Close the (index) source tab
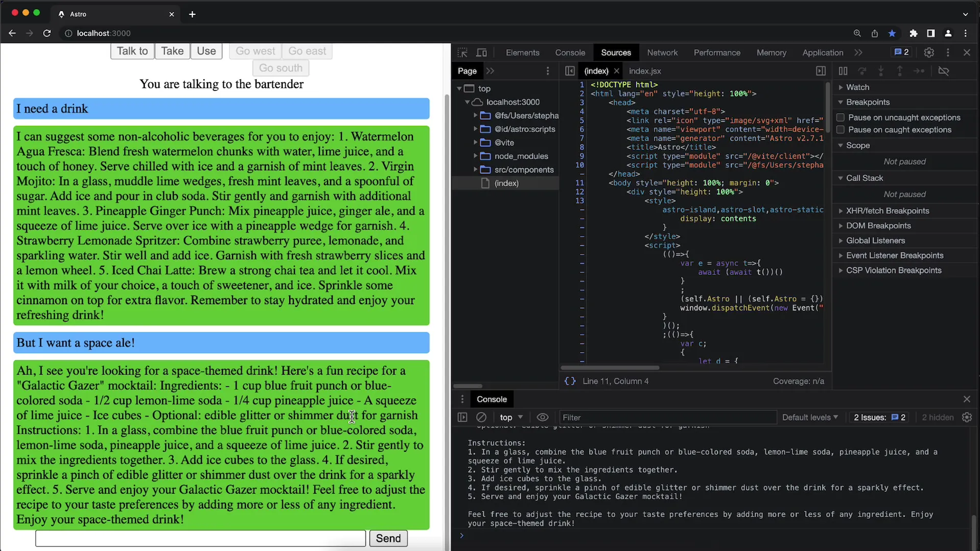The height and width of the screenshot is (551, 980). 616,71
